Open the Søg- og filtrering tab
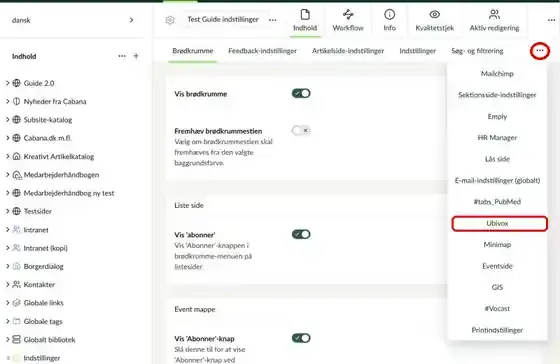 pos(477,51)
